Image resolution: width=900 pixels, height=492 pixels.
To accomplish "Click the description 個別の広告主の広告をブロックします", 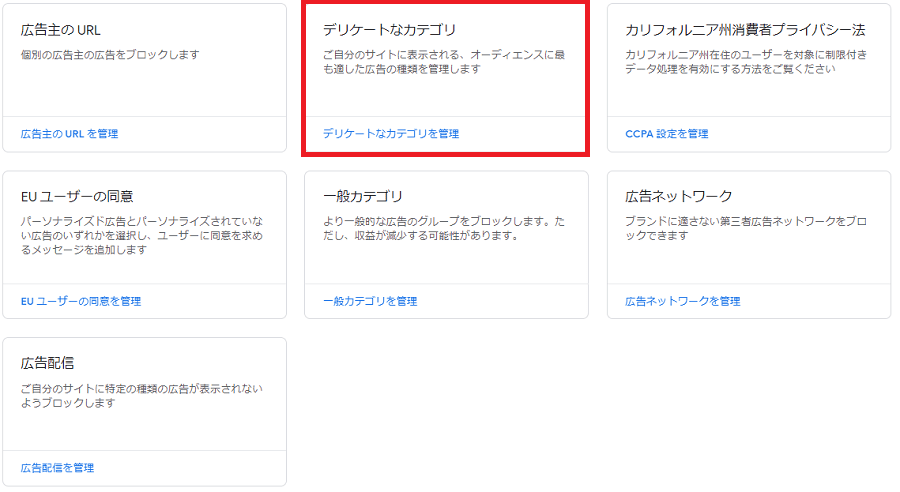I will tap(110, 55).
